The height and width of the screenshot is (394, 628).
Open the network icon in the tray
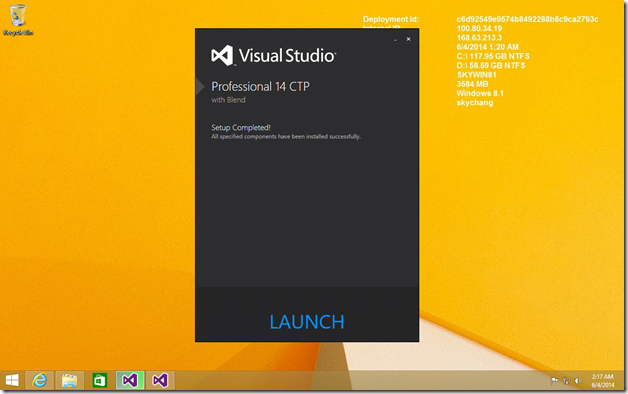pyautogui.click(x=566, y=381)
